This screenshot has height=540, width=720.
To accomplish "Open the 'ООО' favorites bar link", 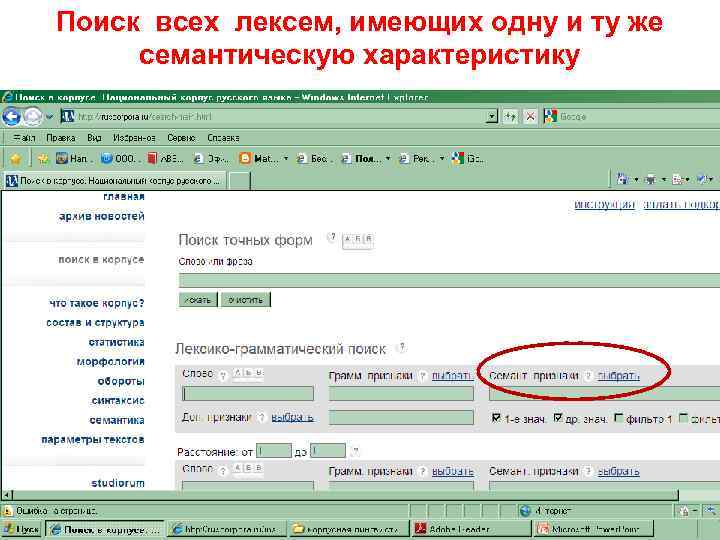I will (119, 159).
